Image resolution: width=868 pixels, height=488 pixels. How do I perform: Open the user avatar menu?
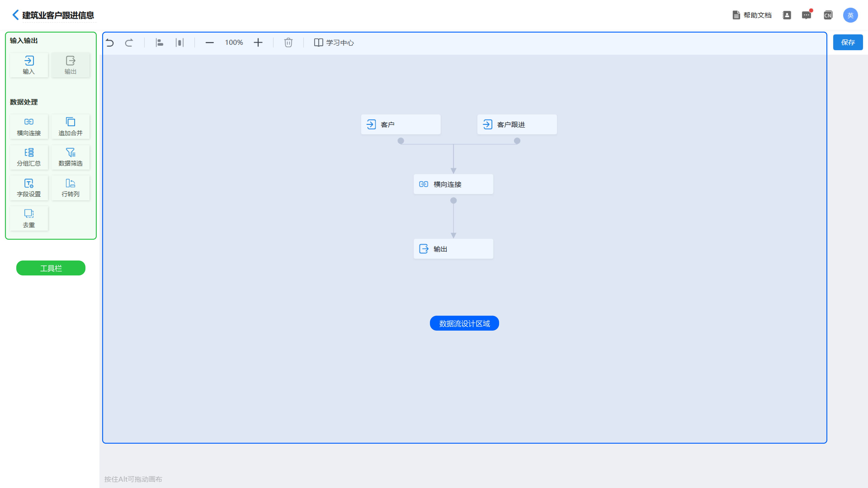850,15
